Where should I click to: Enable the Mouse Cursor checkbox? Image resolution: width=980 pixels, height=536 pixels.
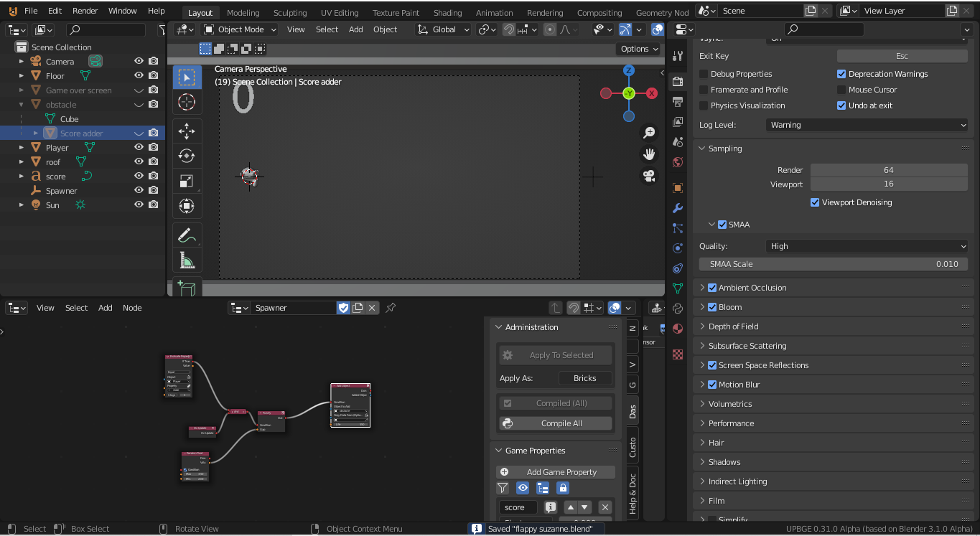(x=841, y=89)
